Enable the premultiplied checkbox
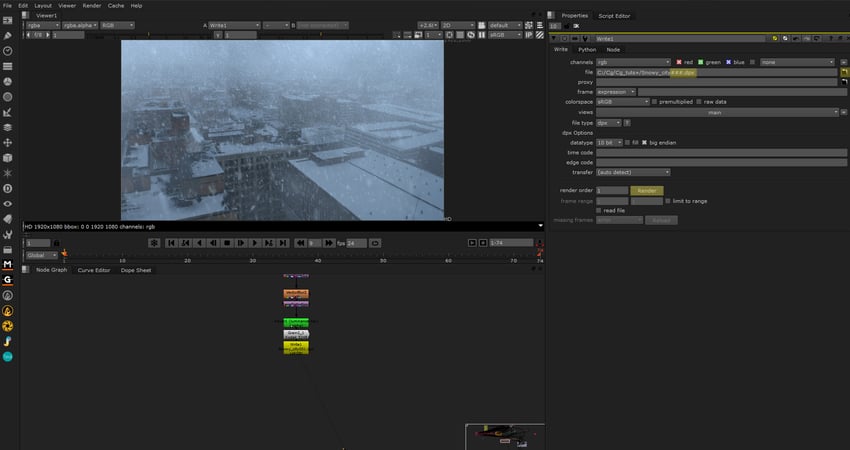Image resolution: width=850 pixels, height=450 pixels. click(x=654, y=102)
